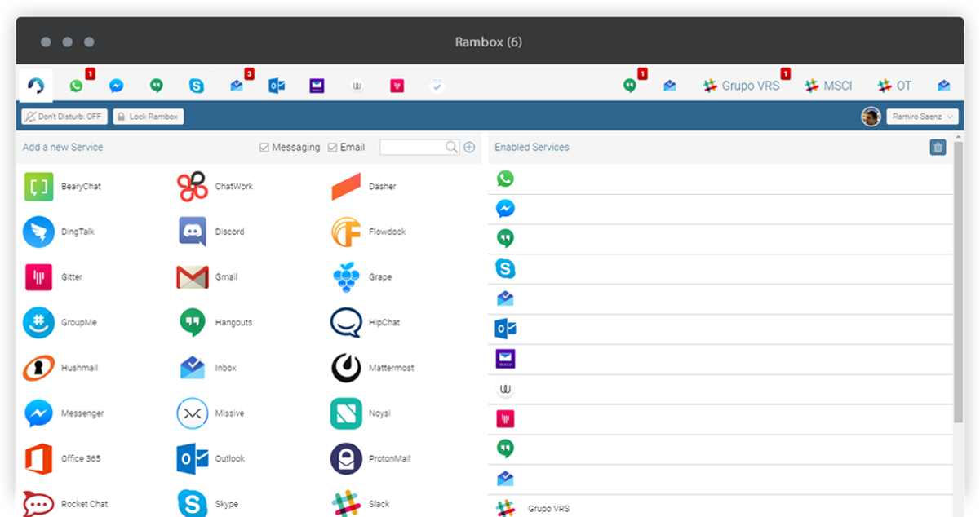Screen dimensions: 980x517
Task: Add the Missive service
Action: [211, 413]
